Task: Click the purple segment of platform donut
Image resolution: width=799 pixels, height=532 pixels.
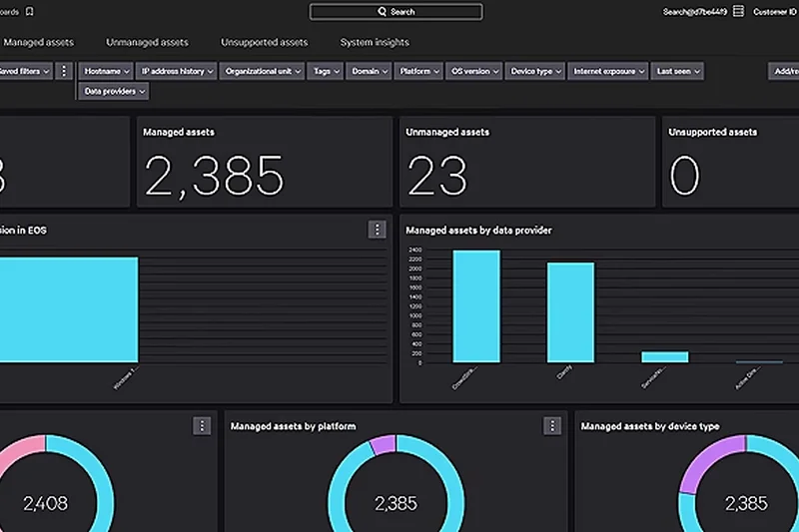Action: 383,444
